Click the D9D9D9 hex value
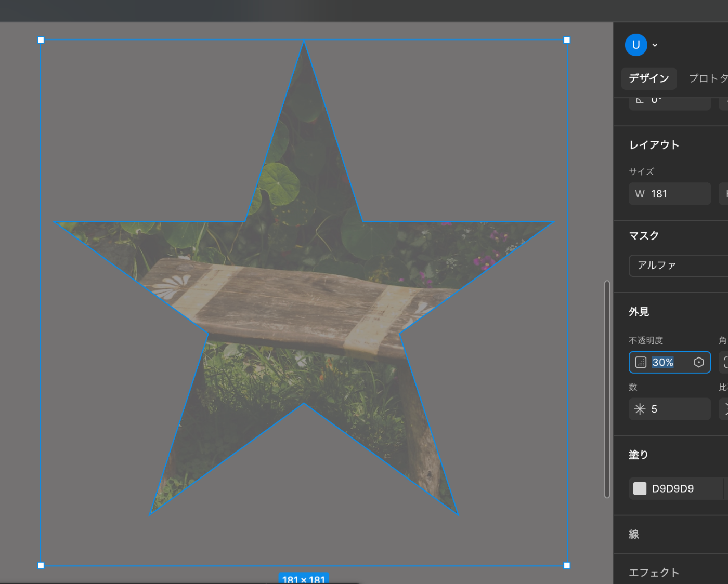 673,488
